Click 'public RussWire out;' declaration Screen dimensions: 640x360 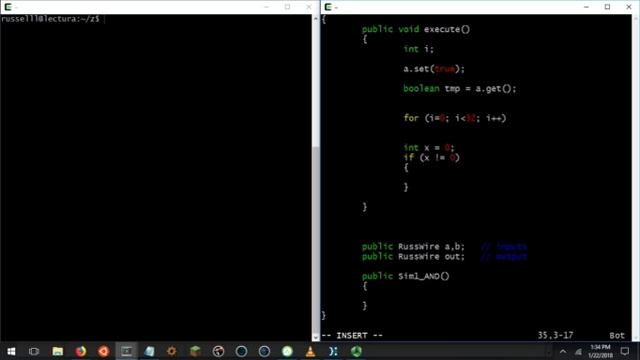coord(413,256)
